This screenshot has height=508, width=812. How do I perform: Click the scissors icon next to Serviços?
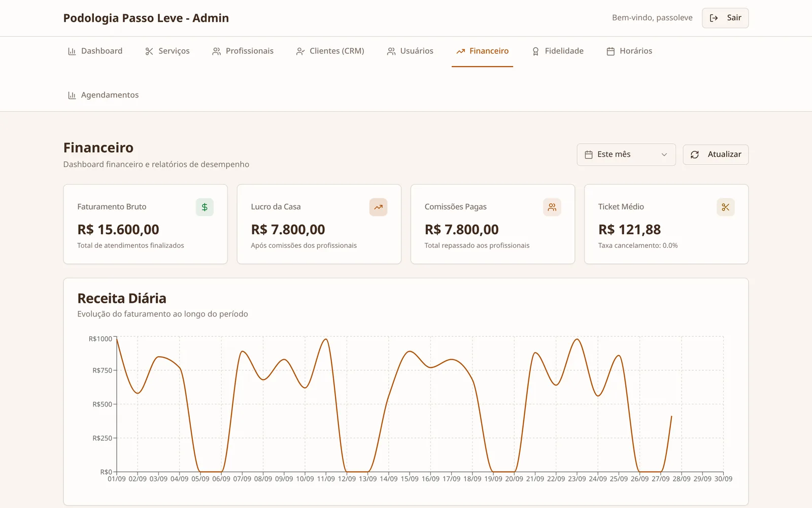149,51
